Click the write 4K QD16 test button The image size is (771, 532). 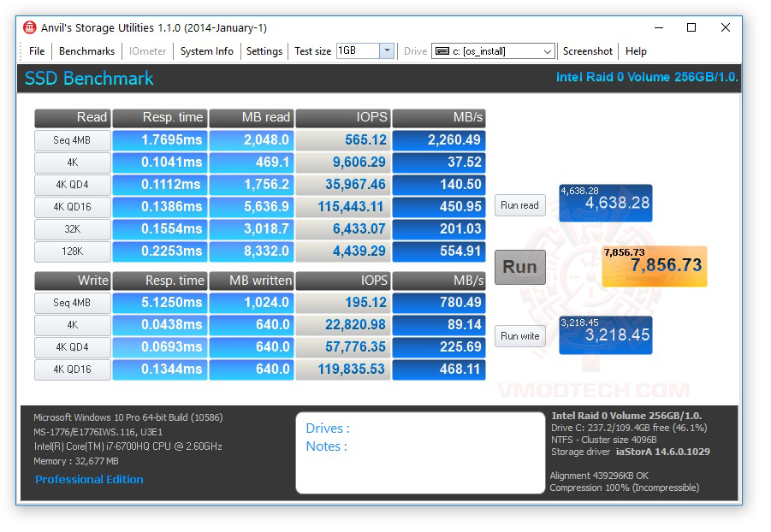[x=72, y=369]
